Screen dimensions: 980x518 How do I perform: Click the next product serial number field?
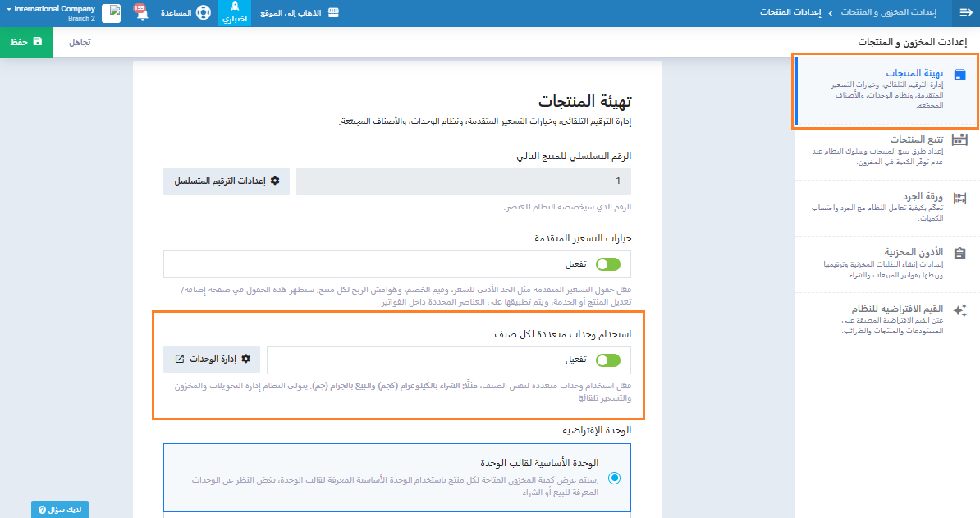[464, 181]
